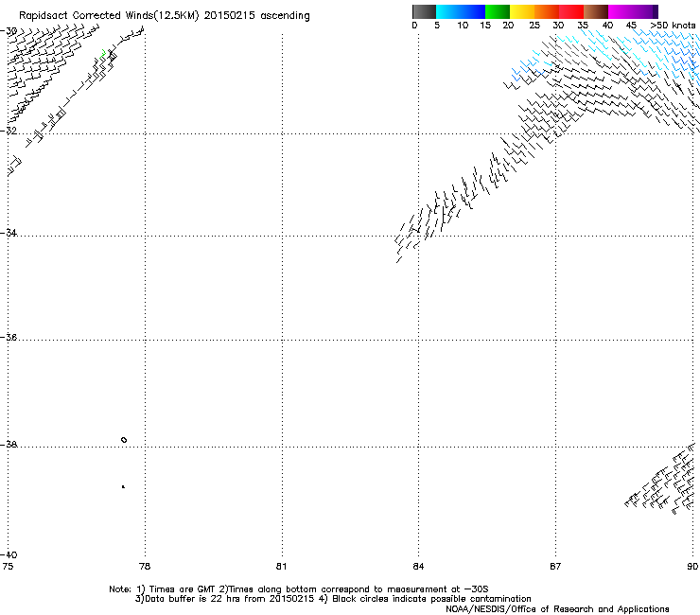Click the '0' label under the color bar
The height and width of the screenshot is (615, 700).
tap(414, 26)
